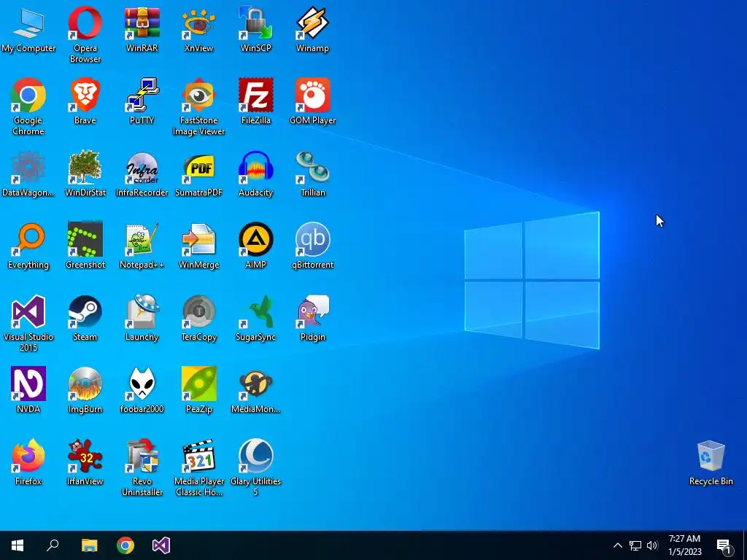Expand the hidden system tray icons
The height and width of the screenshot is (560, 747).
pos(617,545)
